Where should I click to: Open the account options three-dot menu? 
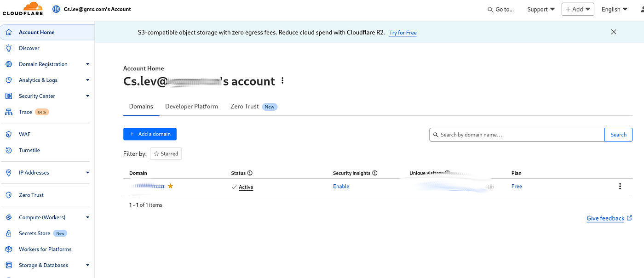tap(282, 81)
